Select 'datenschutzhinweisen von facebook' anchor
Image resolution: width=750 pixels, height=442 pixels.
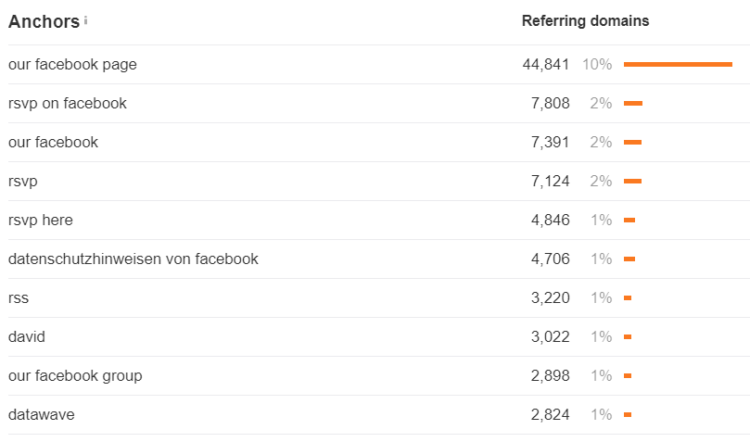pyautogui.click(x=133, y=259)
